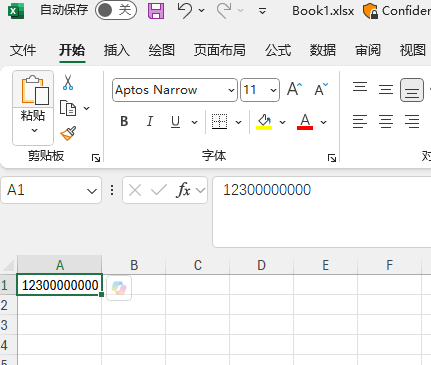431x365 pixels.
Task: Open the 字体 font settings dialog launcher
Action: point(332,158)
